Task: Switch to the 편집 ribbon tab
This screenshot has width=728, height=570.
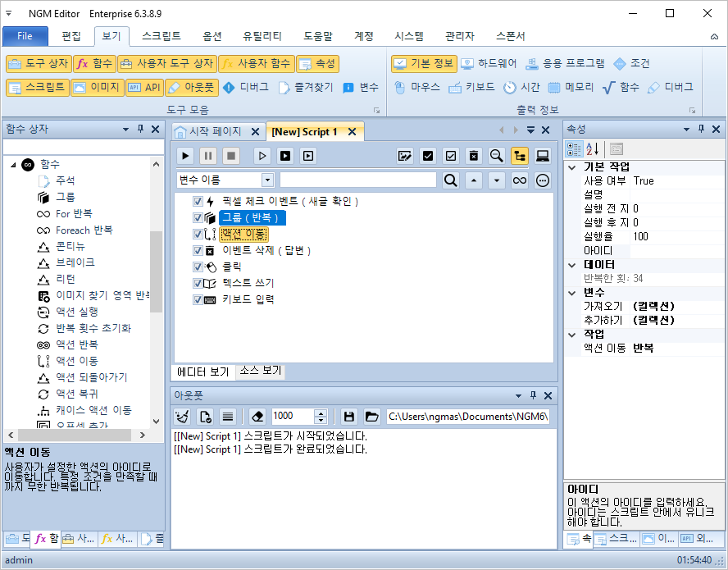Action: coord(71,36)
